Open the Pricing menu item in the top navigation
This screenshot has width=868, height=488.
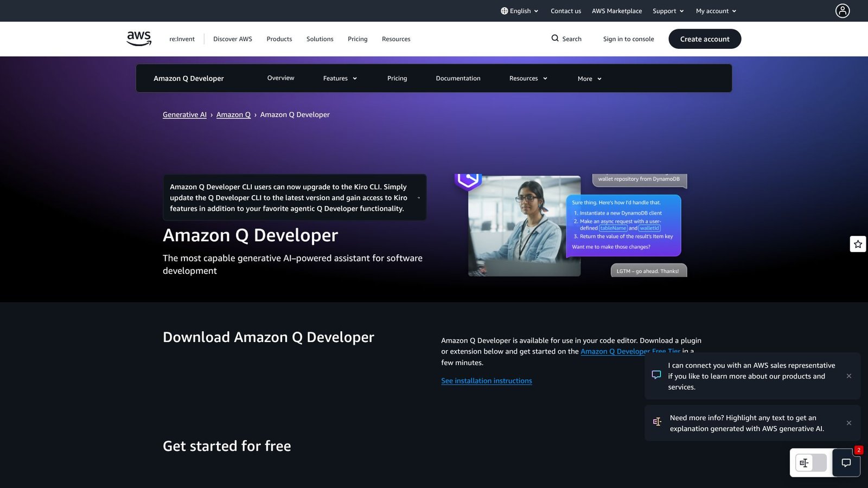click(357, 38)
